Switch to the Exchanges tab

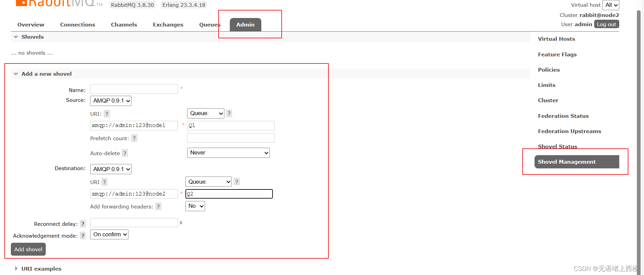click(168, 24)
